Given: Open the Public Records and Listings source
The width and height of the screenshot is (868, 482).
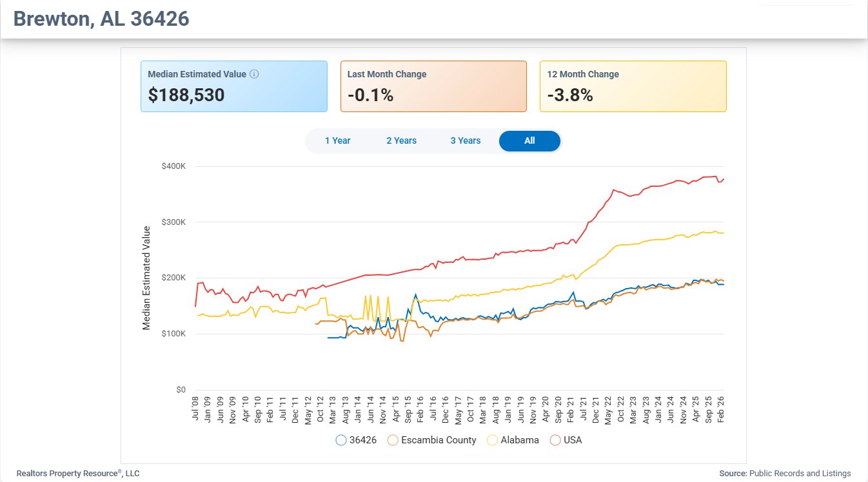Looking at the screenshot, I should tap(800, 474).
